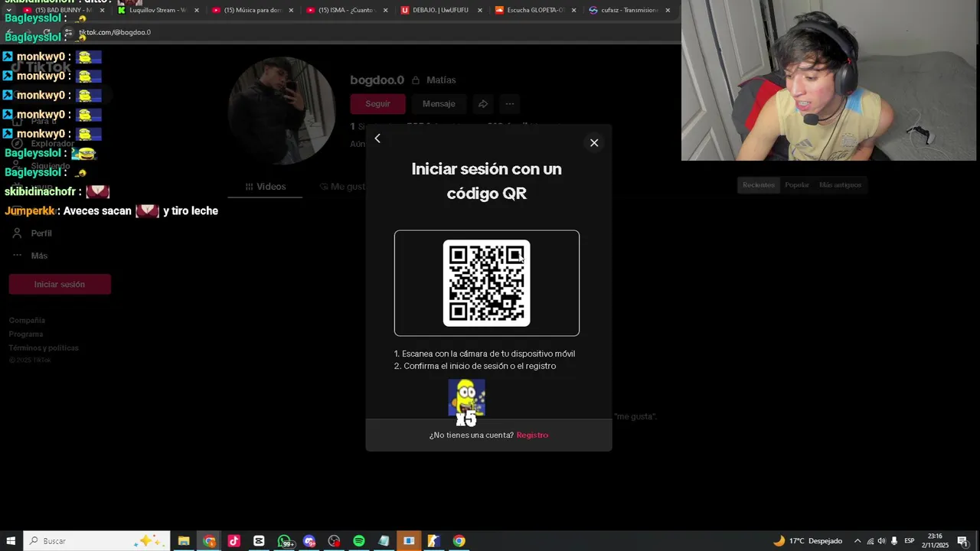Image resolution: width=980 pixels, height=551 pixels.
Task: Change ESP keyboard language
Action: pos(910,541)
